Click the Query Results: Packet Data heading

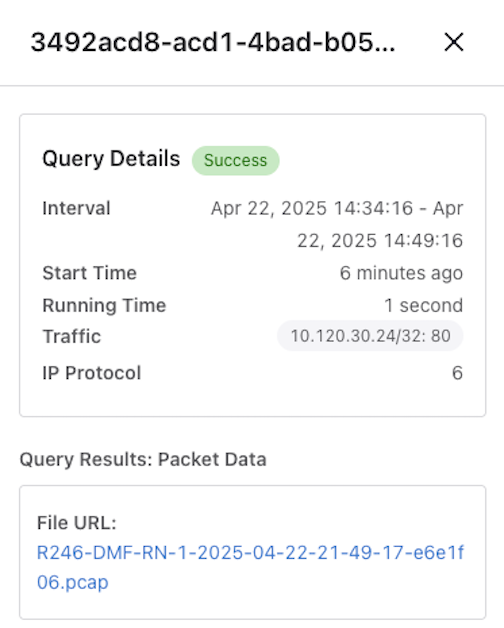tap(143, 459)
